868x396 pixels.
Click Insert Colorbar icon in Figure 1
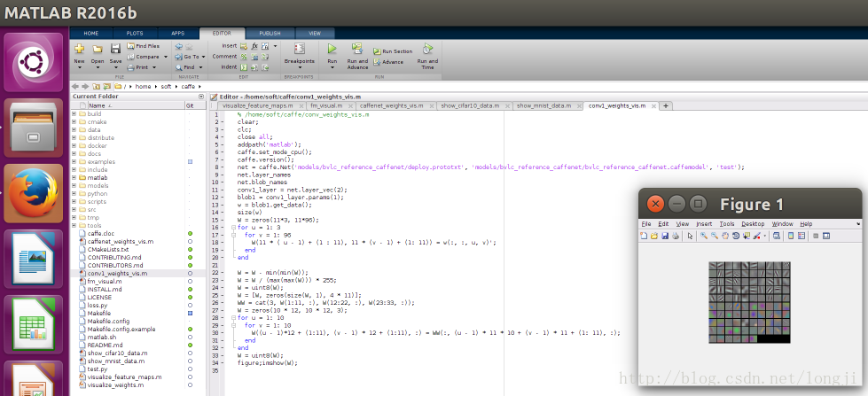point(791,237)
